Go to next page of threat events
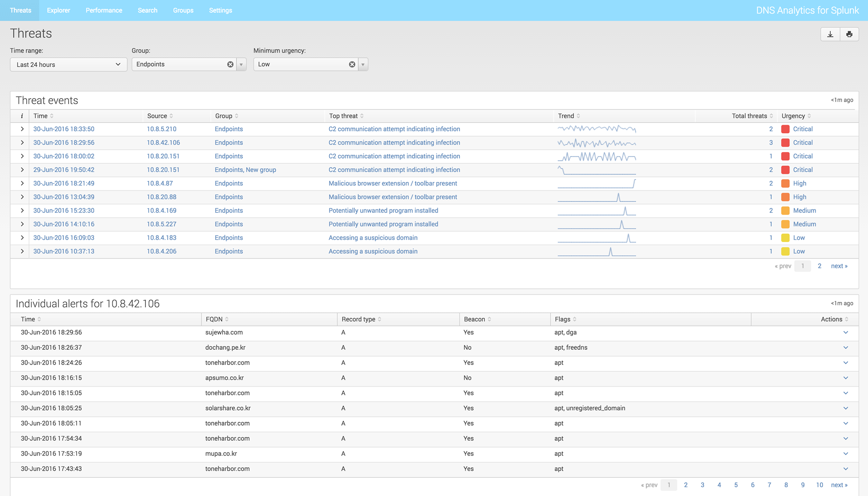 pos(839,266)
